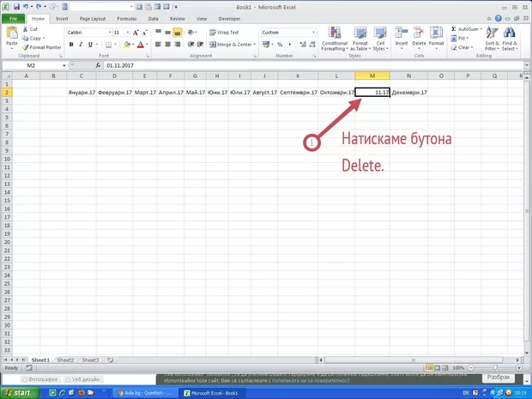The width and height of the screenshot is (532, 399).
Task: Select the Format Painter tool
Action: tap(41, 47)
